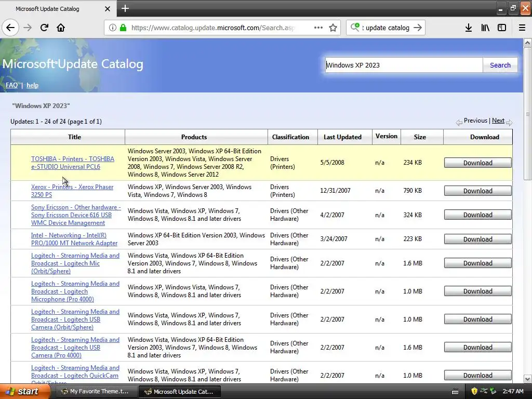Viewport: 532px width, 399px height.
Task: Sort results by Last Updated column
Action: tap(342, 137)
